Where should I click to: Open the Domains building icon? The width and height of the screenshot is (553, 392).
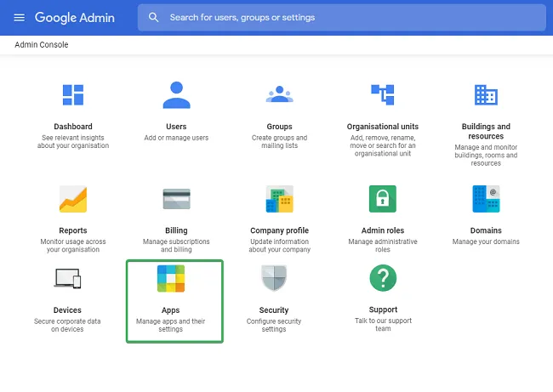486,199
